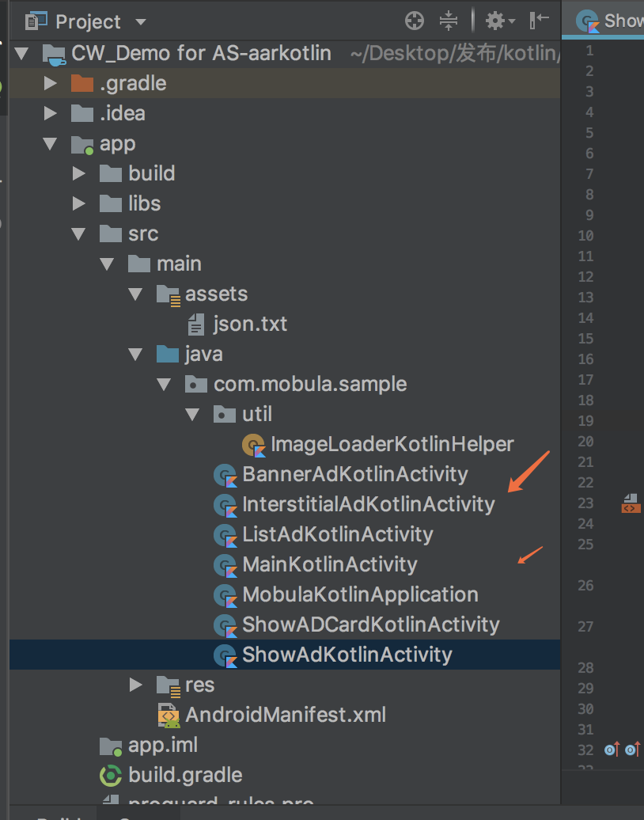Click the json.txt file icon
Viewport: 644px width, 820px height.
click(196, 325)
